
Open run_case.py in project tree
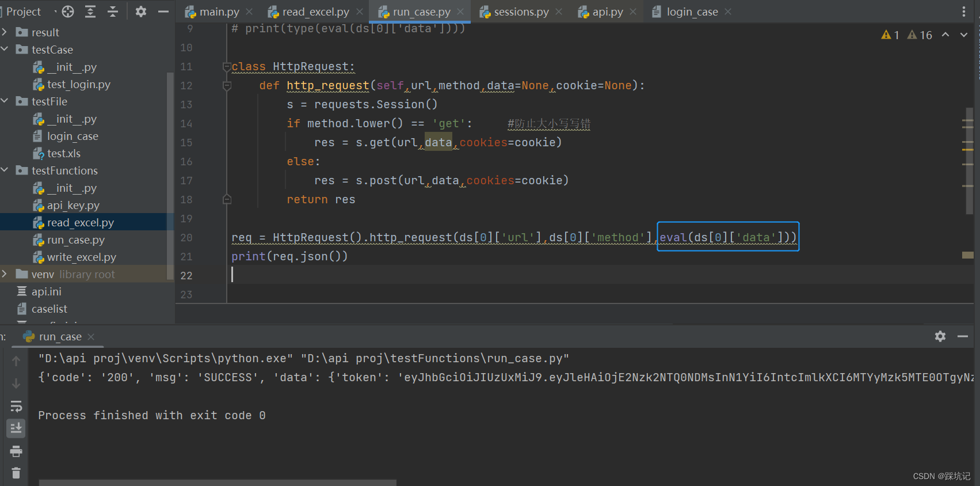click(76, 240)
